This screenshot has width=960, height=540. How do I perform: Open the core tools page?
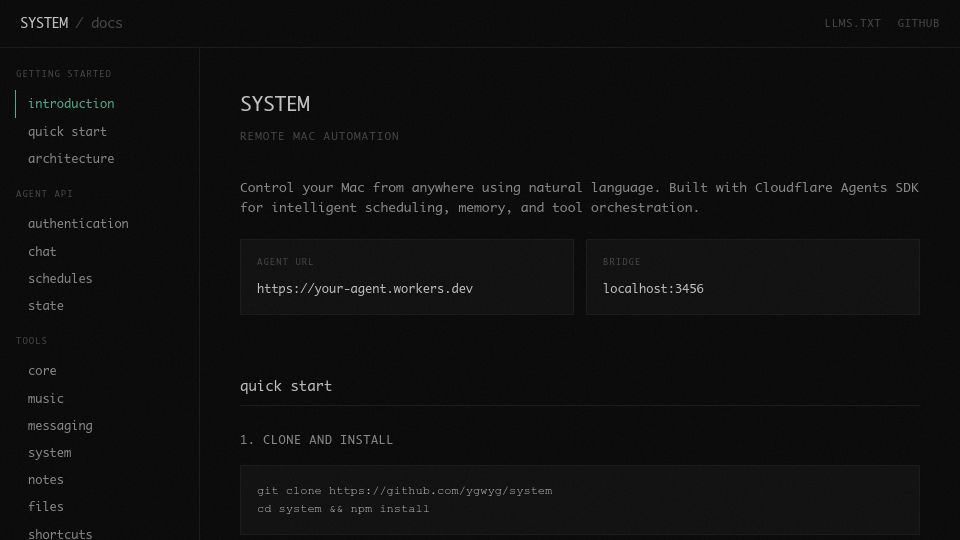(42, 370)
